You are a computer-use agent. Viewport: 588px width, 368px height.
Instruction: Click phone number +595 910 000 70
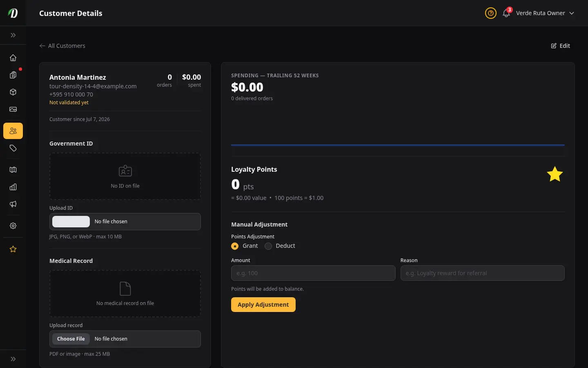pyautogui.click(x=71, y=94)
